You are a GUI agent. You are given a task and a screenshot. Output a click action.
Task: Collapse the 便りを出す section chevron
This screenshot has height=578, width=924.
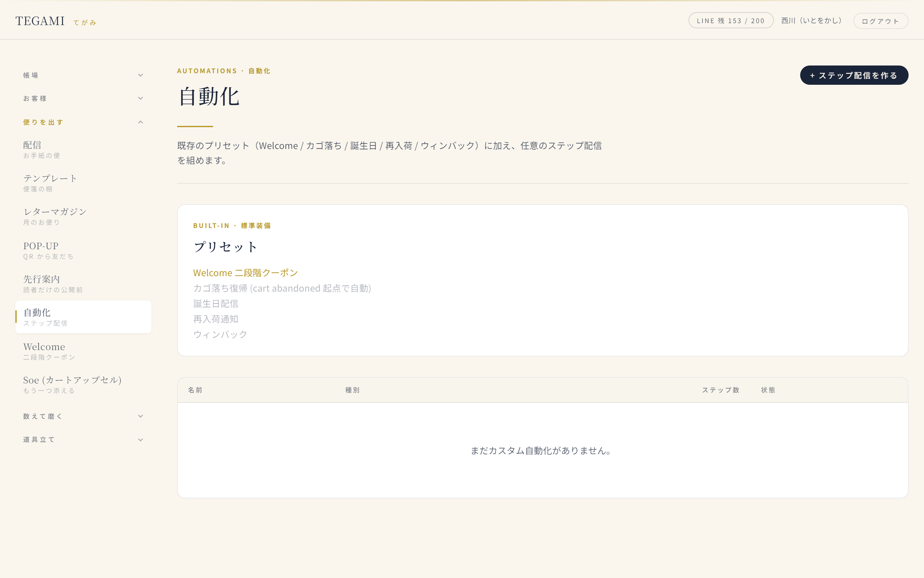(x=141, y=122)
